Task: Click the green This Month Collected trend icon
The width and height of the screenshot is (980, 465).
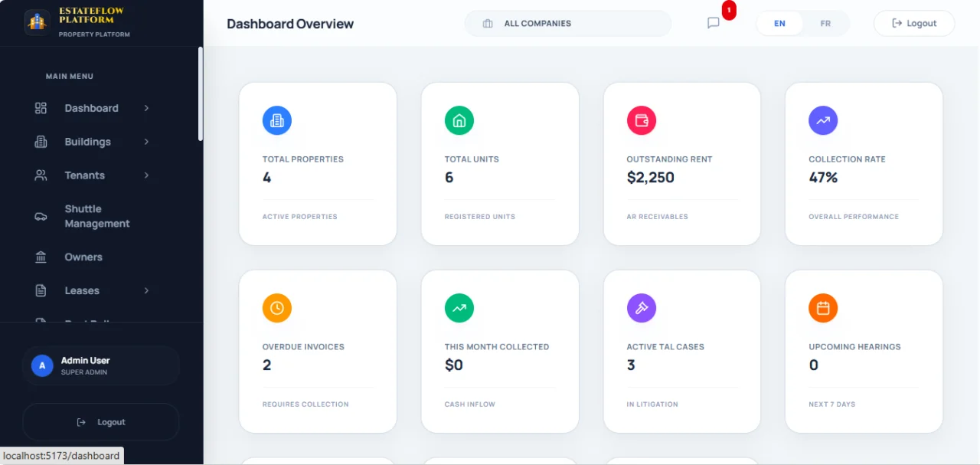Action: pyautogui.click(x=459, y=308)
